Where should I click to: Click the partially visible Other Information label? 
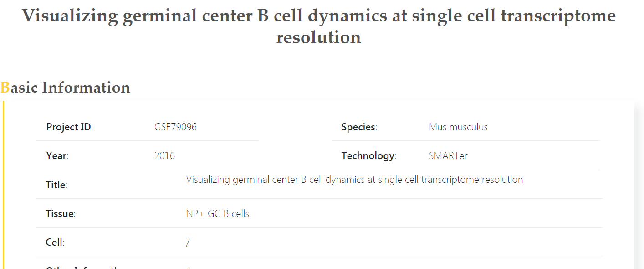click(85, 267)
